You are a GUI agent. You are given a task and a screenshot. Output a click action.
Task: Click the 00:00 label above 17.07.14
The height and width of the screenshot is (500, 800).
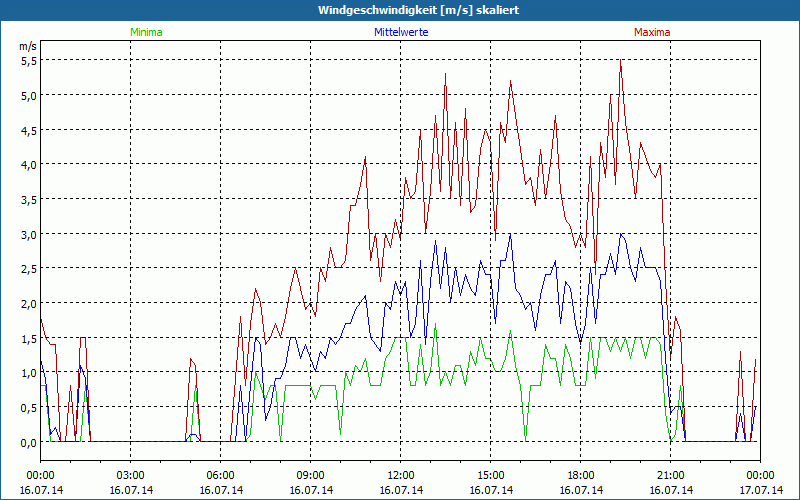[x=761, y=476]
